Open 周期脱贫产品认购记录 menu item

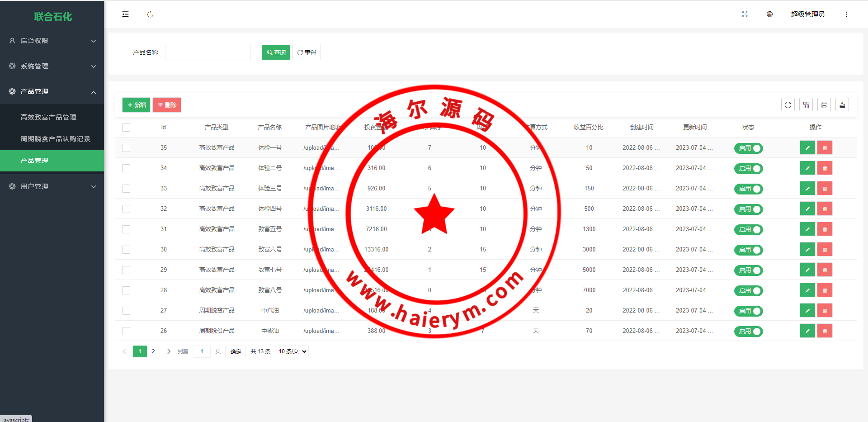[55, 139]
